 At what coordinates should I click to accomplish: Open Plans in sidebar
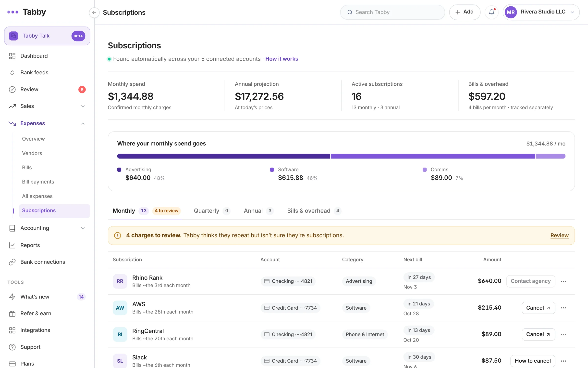[47, 364]
